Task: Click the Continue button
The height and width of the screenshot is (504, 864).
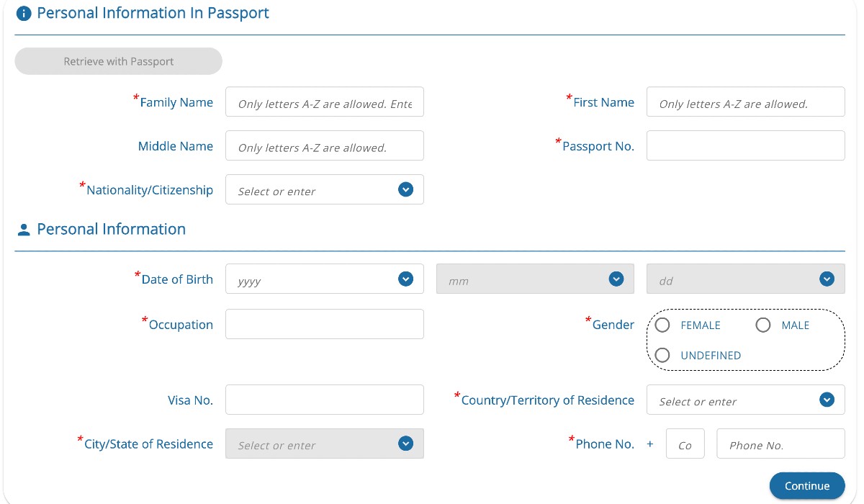Action: pos(807,486)
